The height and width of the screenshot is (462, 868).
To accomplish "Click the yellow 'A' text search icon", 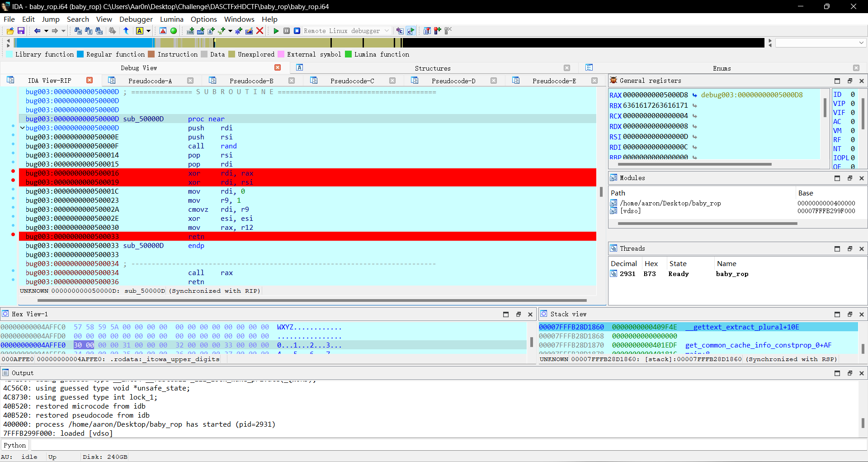I will [140, 31].
